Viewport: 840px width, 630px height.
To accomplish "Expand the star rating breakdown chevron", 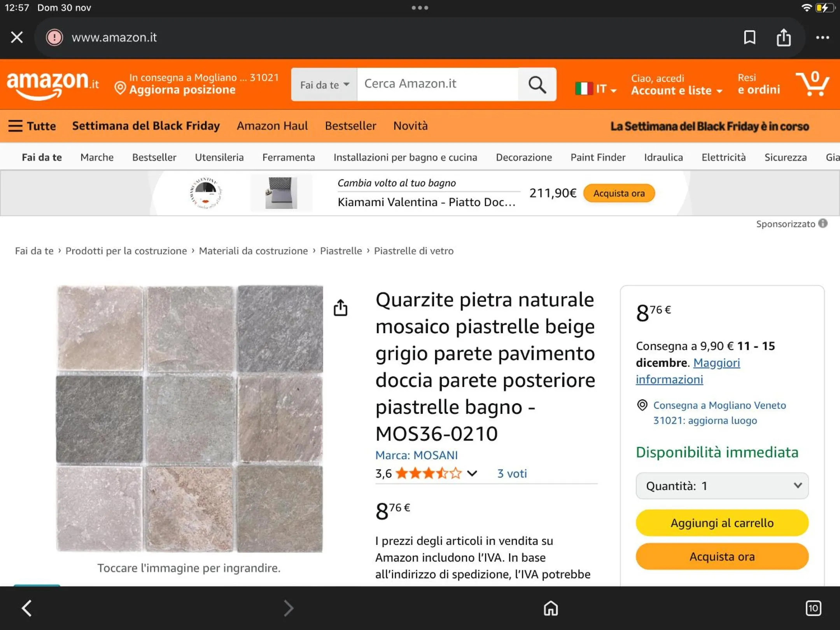I will [472, 473].
